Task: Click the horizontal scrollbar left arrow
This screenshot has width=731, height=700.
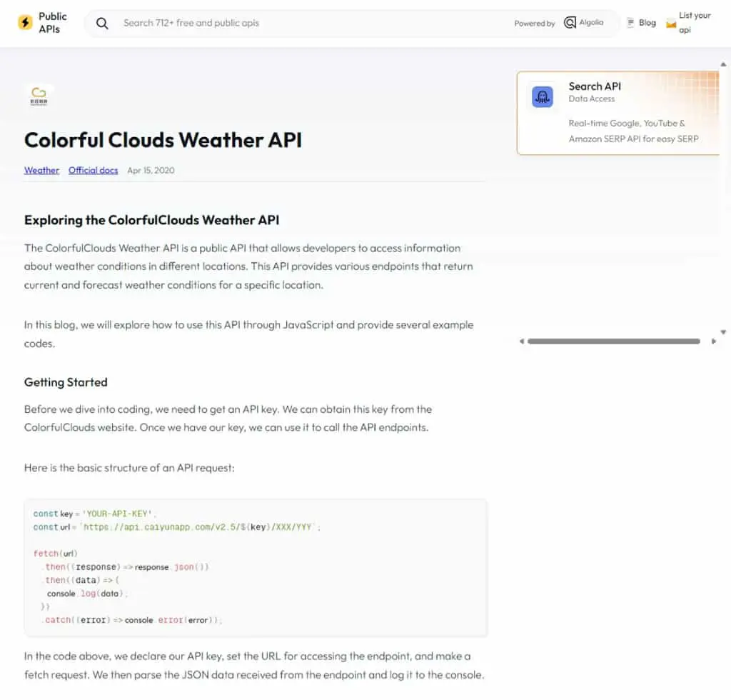Action: 522,341
